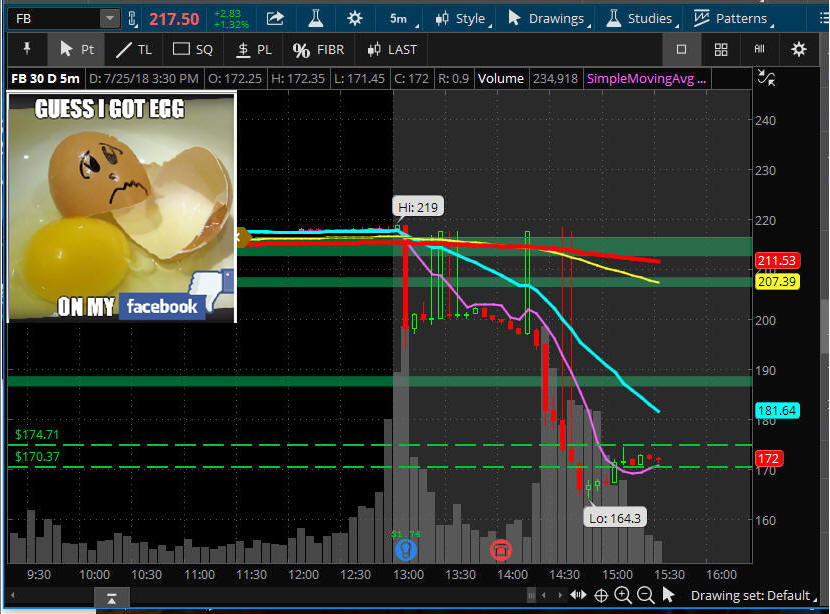Click the red 211.53 price label
This screenshot has width=830, height=614.
(x=777, y=260)
